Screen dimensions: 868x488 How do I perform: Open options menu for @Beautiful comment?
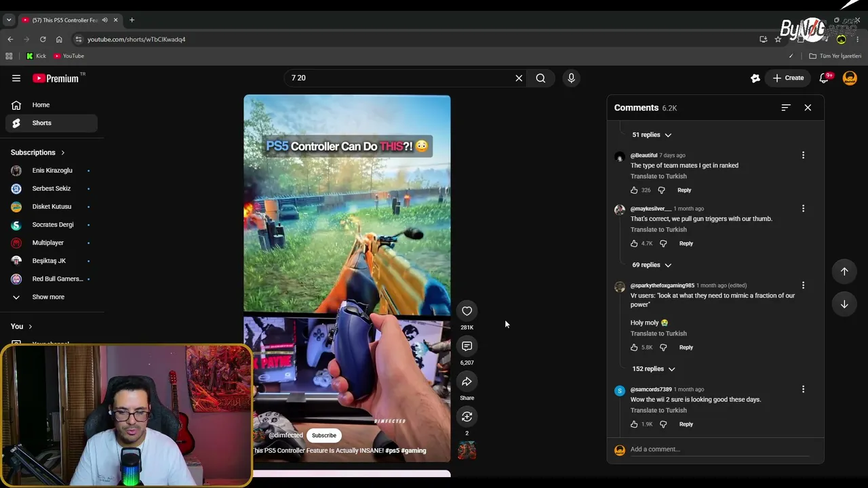803,155
